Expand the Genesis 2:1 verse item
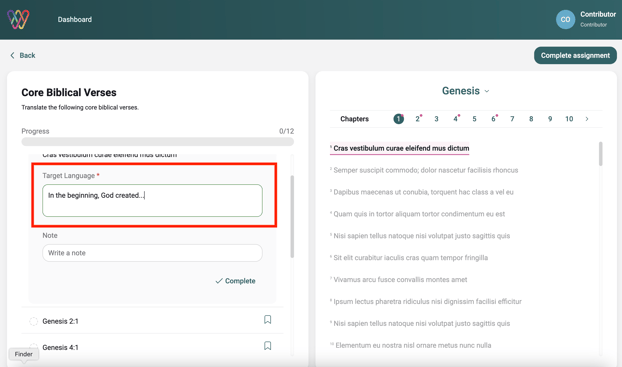 coord(152,321)
